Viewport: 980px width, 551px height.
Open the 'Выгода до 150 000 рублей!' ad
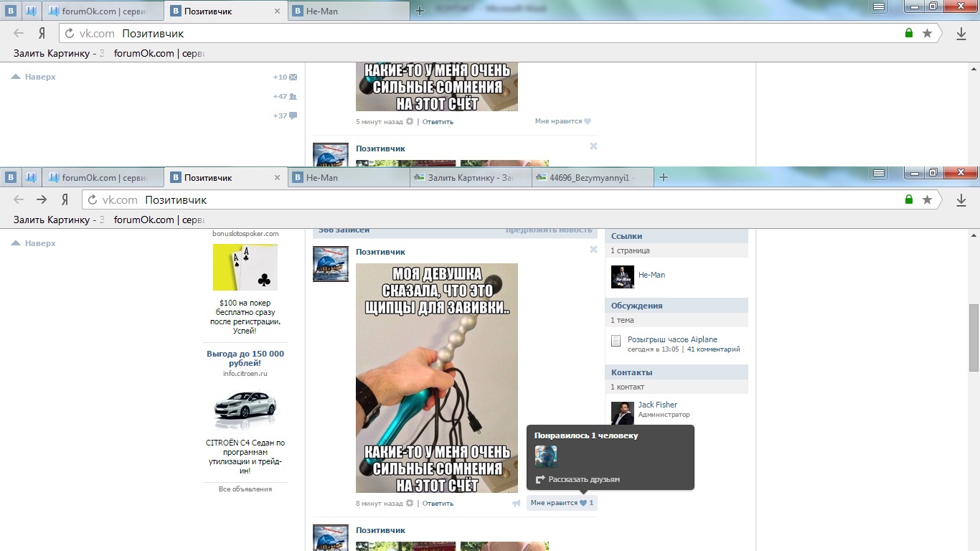point(245,358)
